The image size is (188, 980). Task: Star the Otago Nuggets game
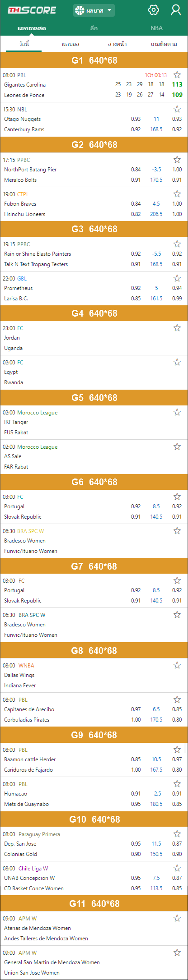pyautogui.click(x=177, y=109)
